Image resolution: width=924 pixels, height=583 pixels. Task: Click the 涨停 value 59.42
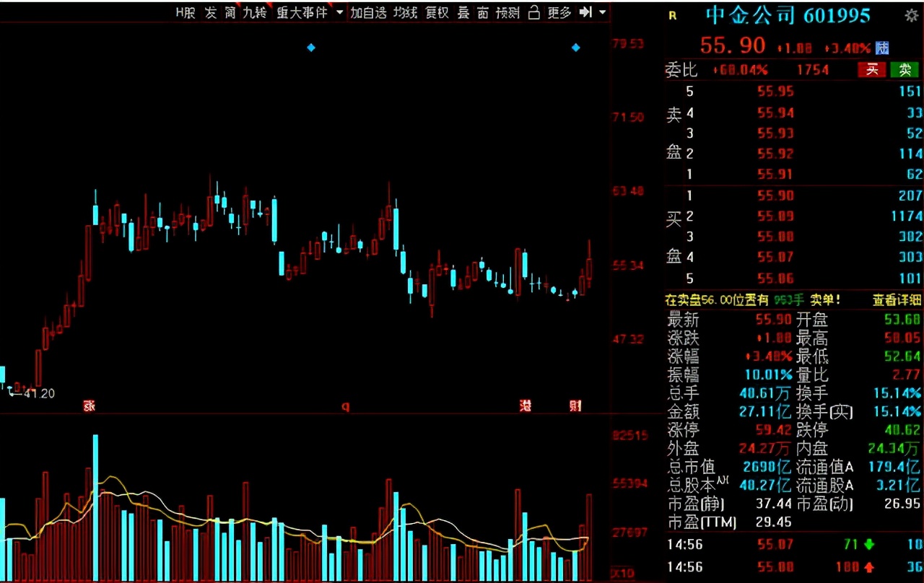pos(773,430)
